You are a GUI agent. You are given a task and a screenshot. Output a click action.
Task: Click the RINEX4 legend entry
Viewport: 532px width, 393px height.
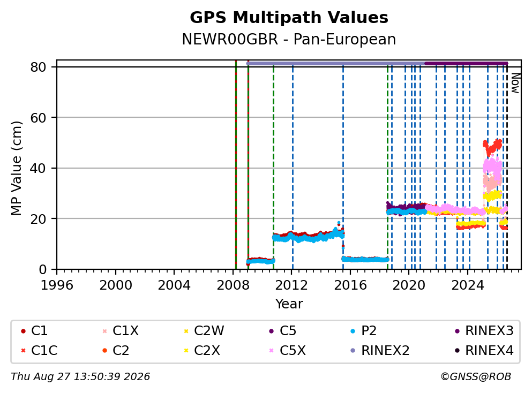click(484, 351)
